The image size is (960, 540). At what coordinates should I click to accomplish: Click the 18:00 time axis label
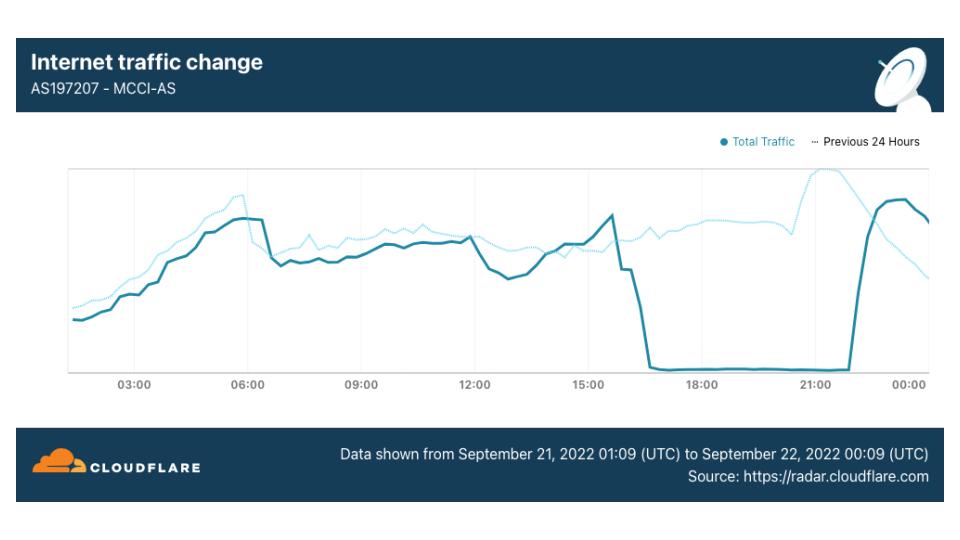click(701, 386)
